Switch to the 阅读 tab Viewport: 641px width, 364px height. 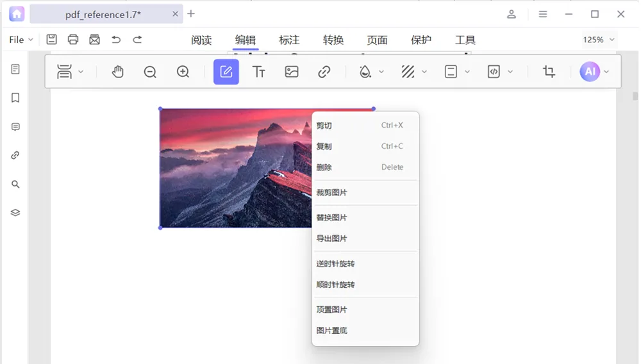(x=201, y=40)
